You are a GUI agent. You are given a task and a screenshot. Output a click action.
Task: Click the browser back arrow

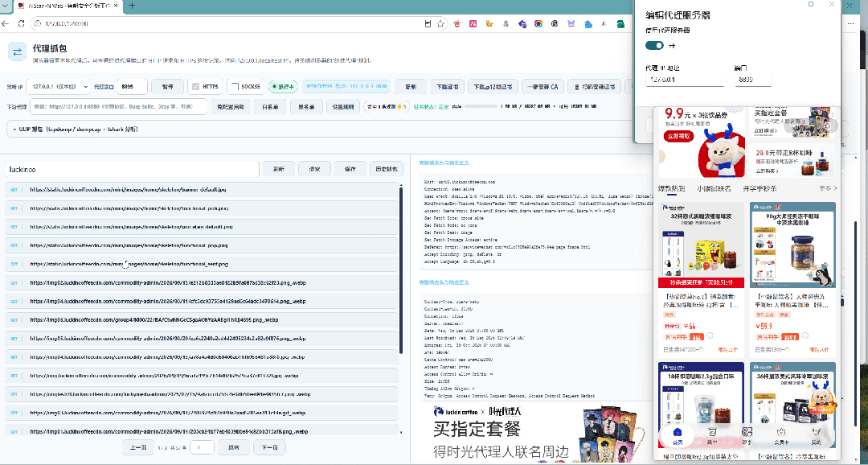pyautogui.click(x=6, y=24)
